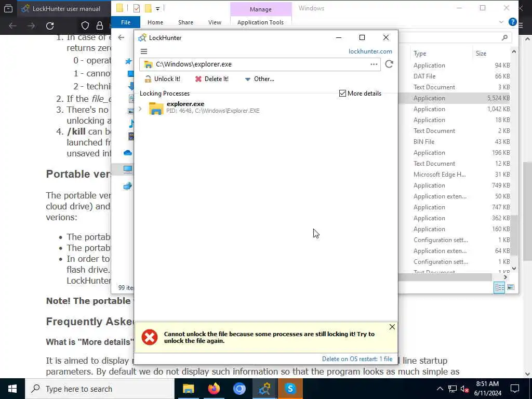Image resolution: width=532 pixels, height=399 pixels.
Task: Open the lockhunter.com link
Action: tap(370, 51)
